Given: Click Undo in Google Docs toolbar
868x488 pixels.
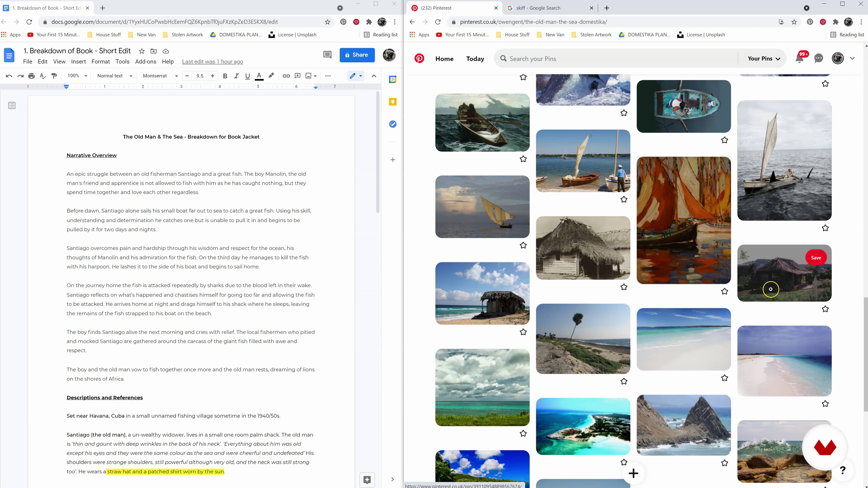Looking at the screenshot, I should 9,76.
